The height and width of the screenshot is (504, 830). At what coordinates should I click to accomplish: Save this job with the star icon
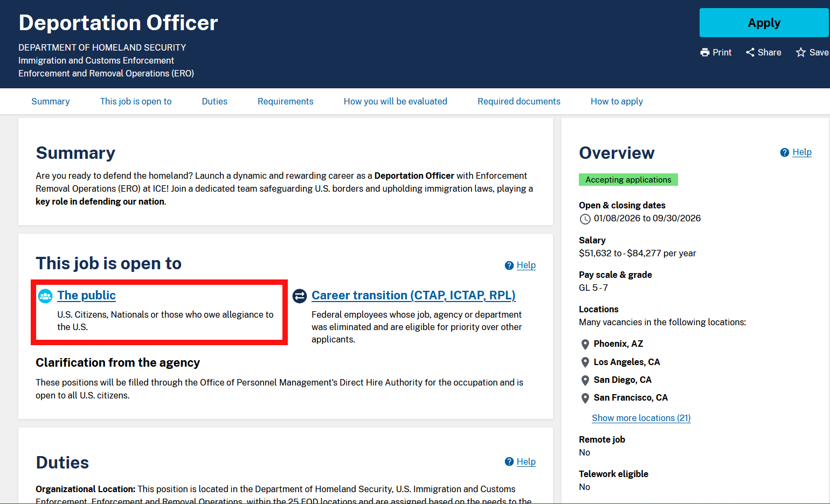tap(801, 52)
